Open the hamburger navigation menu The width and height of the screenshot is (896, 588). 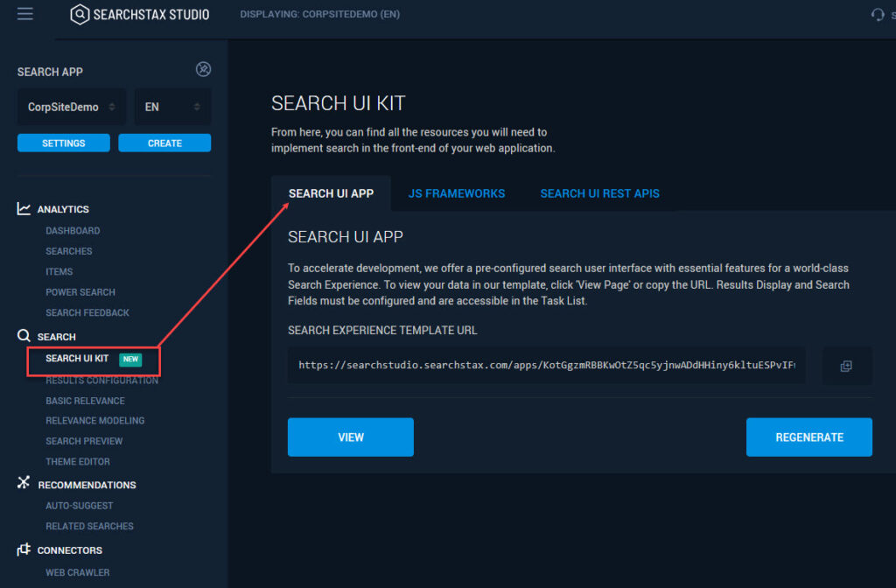pos(25,14)
